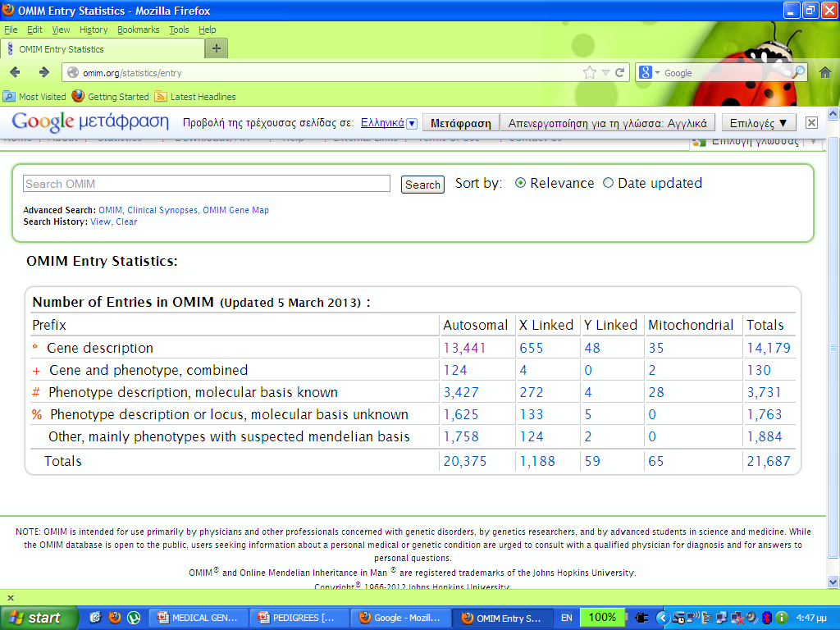The height and width of the screenshot is (630, 840).
Task: Open the Firefox home page icon
Action: click(x=825, y=72)
